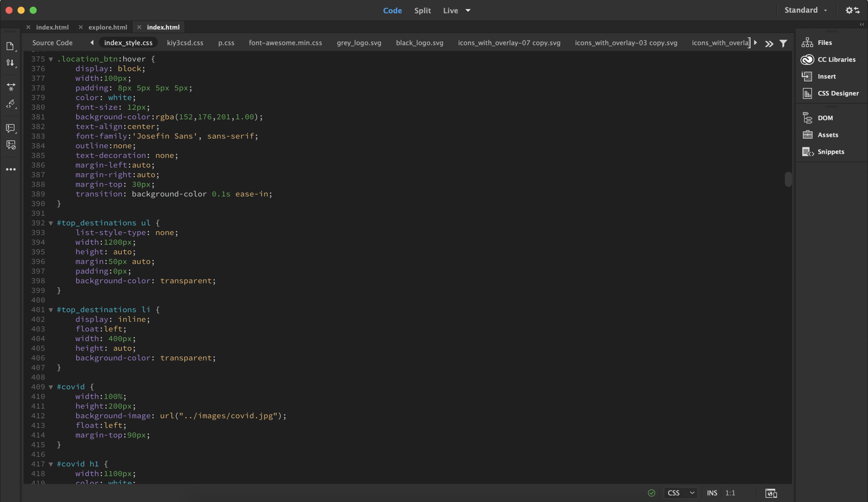Switch to Split view
Viewport: 868px width, 502px height.
[x=422, y=10]
